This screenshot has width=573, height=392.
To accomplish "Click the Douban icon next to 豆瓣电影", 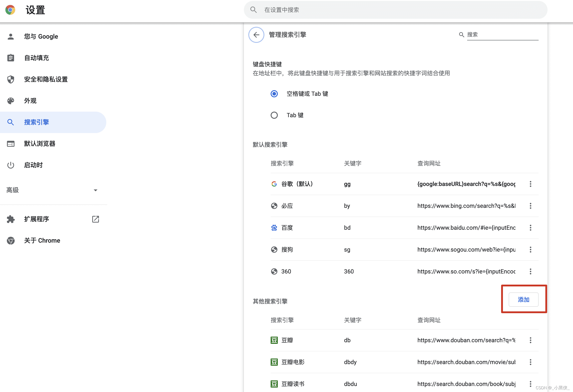I will click(274, 362).
